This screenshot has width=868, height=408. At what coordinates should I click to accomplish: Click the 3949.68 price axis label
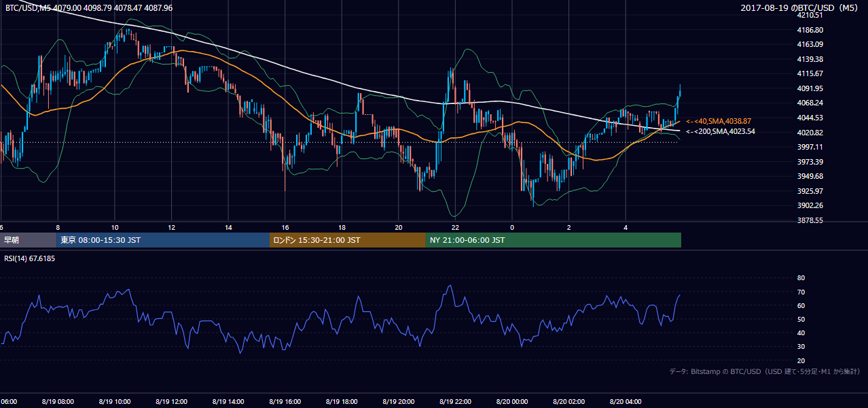[x=810, y=176]
